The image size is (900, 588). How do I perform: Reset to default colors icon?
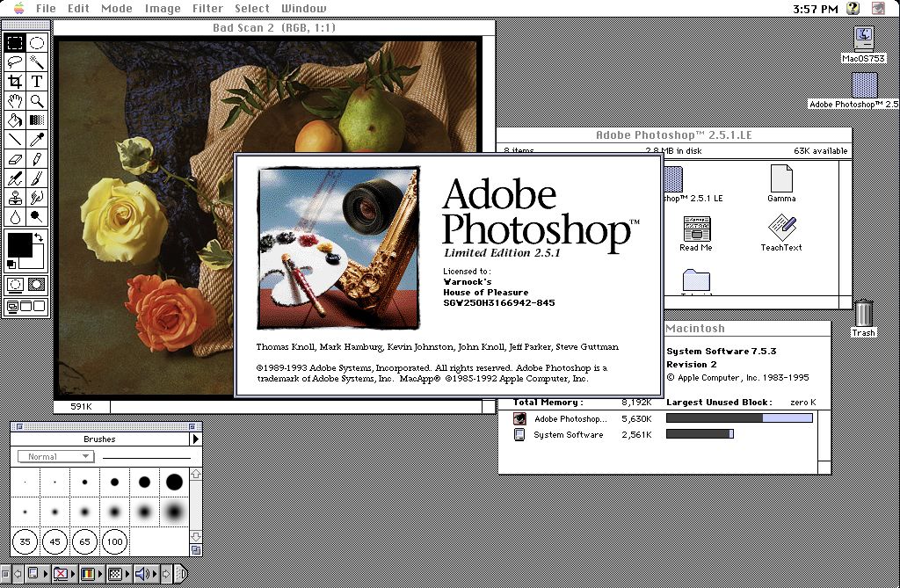click(x=11, y=265)
